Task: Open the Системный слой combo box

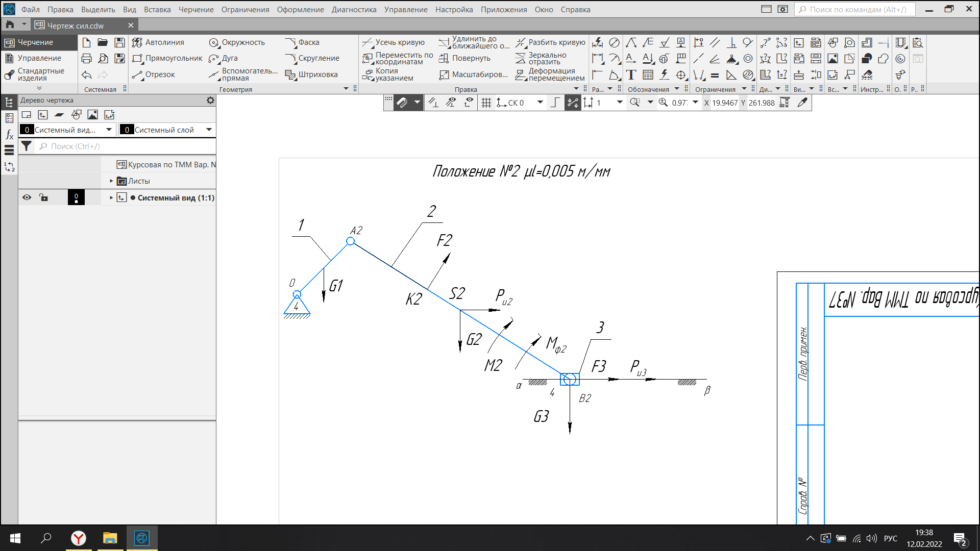Action: (167, 130)
